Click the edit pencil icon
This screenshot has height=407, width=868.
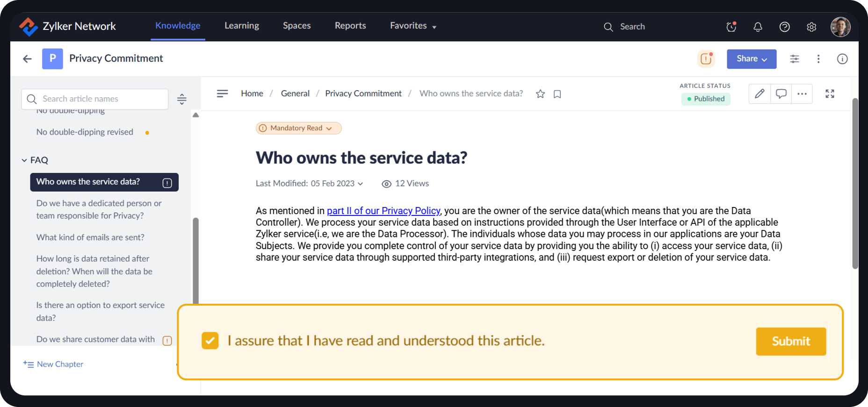click(x=759, y=94)
